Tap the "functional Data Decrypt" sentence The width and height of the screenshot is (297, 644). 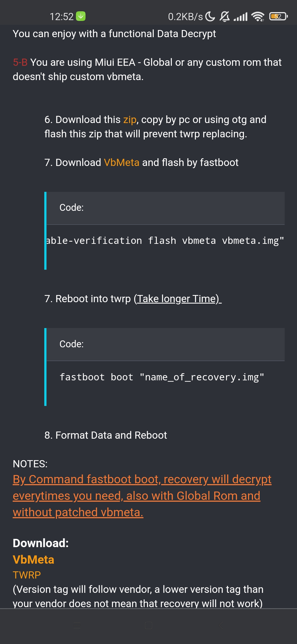[x=114, y=34]
